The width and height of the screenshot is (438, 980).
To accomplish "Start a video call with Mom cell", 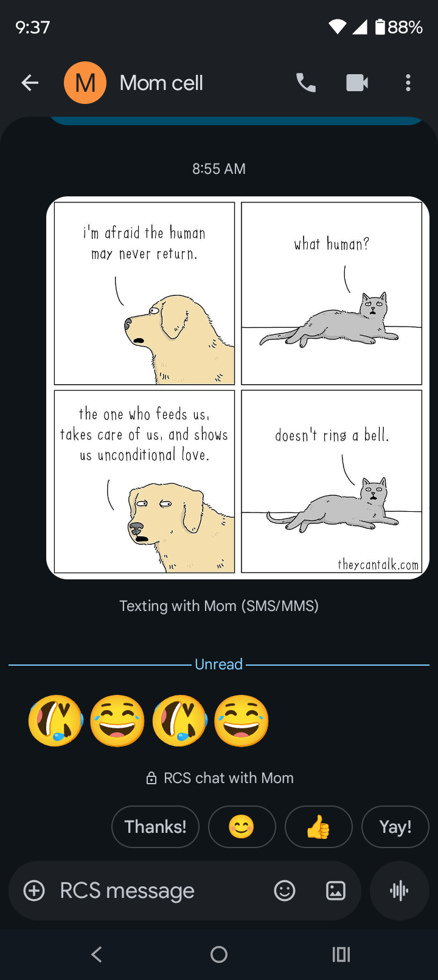I will click(357, 83).
